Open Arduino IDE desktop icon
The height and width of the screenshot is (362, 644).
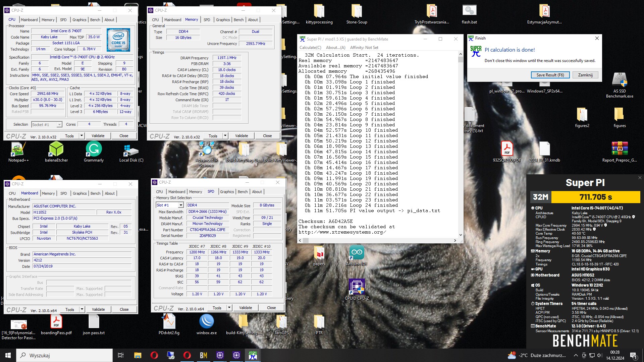pyautogui.click(x=357, y=255)
